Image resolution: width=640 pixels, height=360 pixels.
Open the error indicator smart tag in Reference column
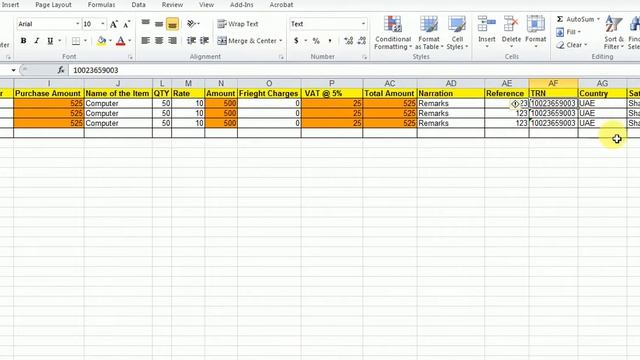click(515, 104)
